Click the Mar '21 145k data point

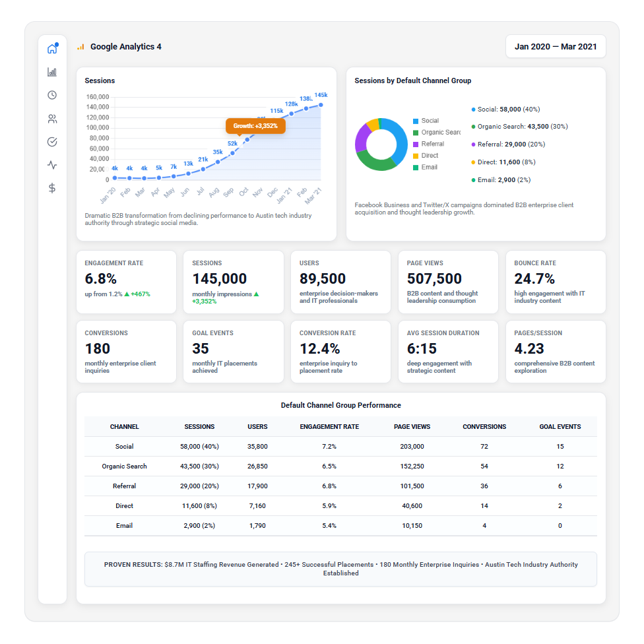[321, 104]
